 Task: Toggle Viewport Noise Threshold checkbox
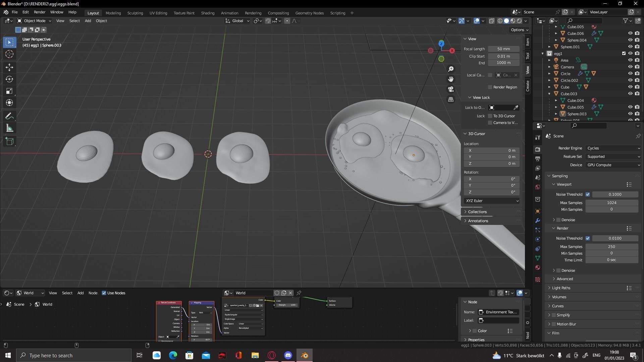(588, 194)
